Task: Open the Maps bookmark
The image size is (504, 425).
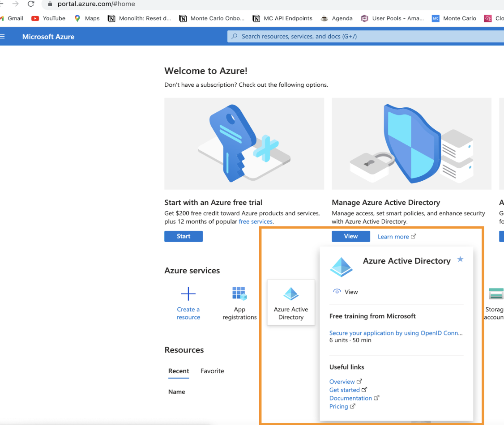Action: point(87,18)
